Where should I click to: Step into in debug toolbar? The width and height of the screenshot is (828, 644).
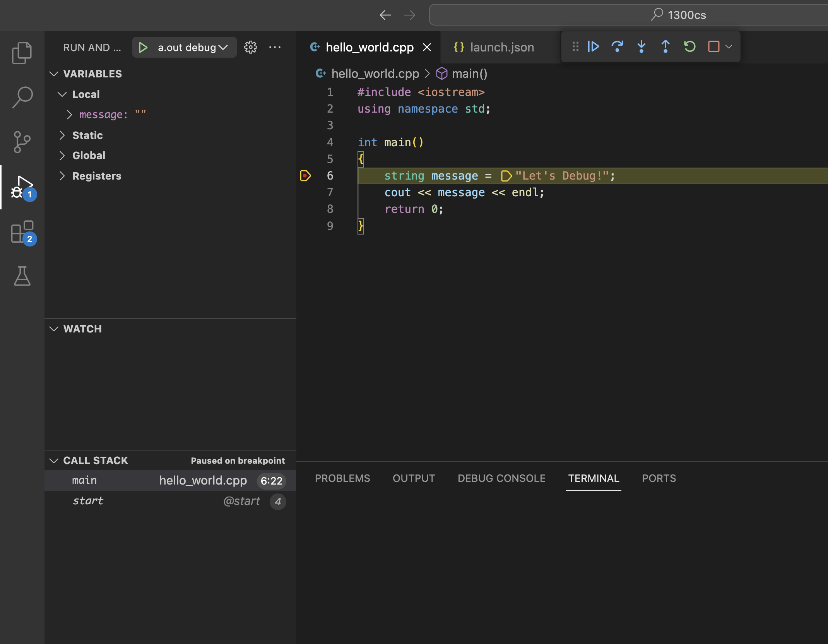tap(641, 47)
